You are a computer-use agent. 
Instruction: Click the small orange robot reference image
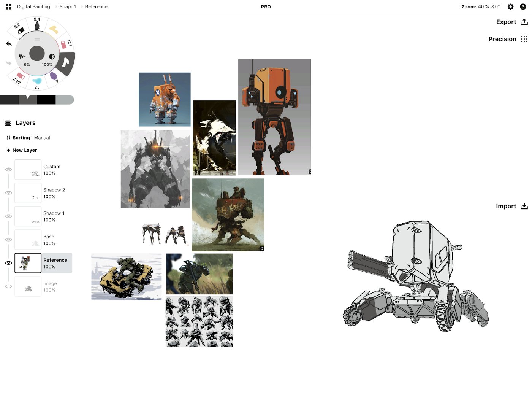tap(165, 99)
